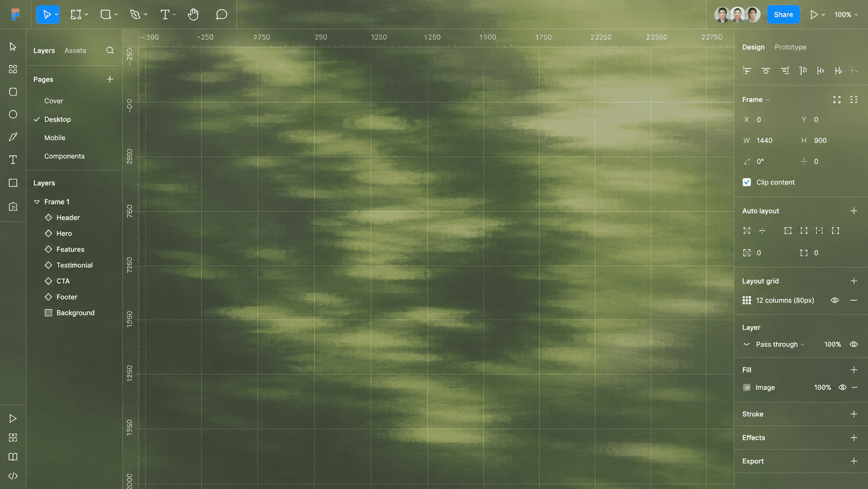Click the Image fill swatch
The image size is (868, 489).
747,388
